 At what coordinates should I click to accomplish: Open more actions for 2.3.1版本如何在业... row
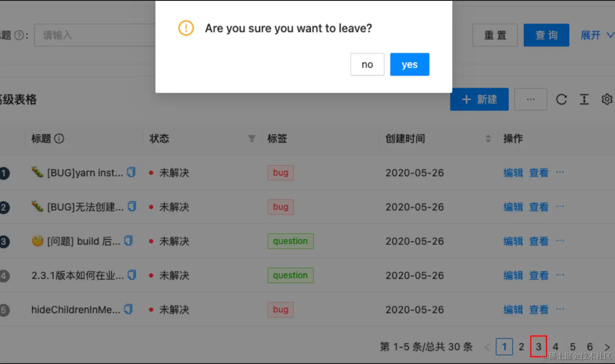560,275
